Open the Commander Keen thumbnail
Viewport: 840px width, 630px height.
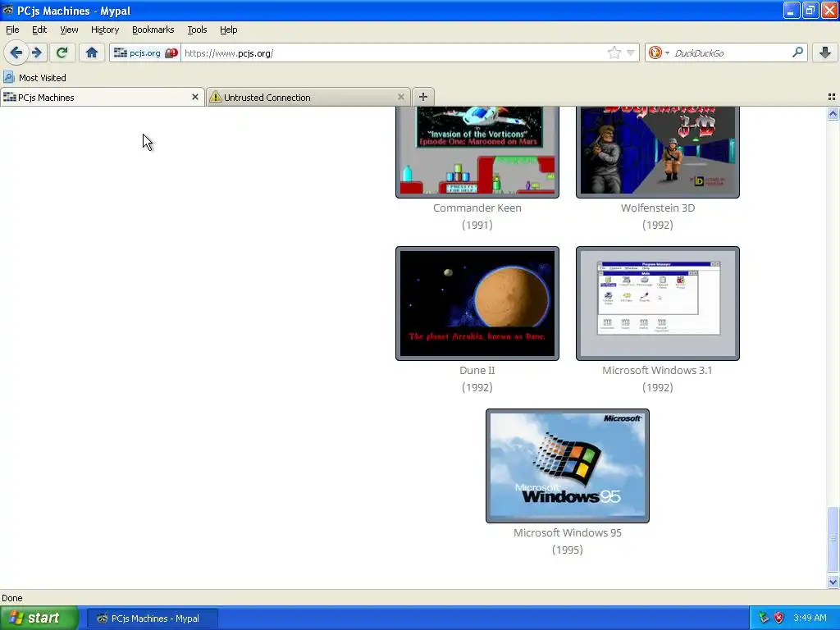click(477, 152)
